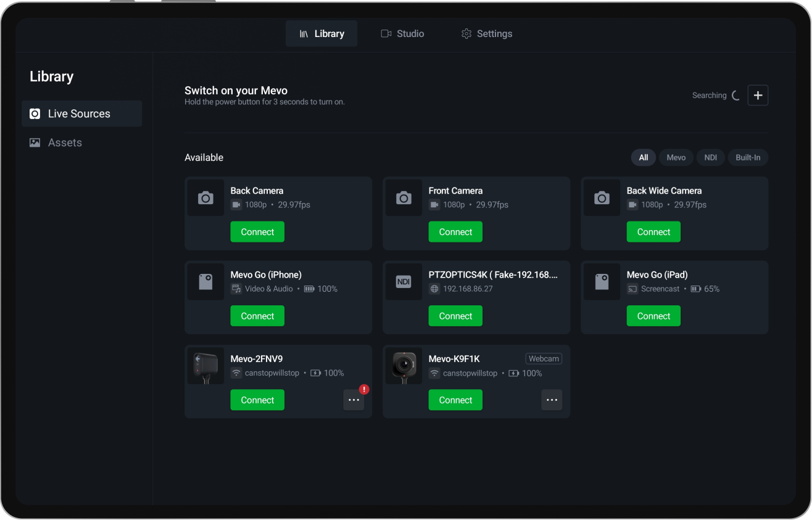
Task: Show only Built-In sources
Action: click(748, 157)
